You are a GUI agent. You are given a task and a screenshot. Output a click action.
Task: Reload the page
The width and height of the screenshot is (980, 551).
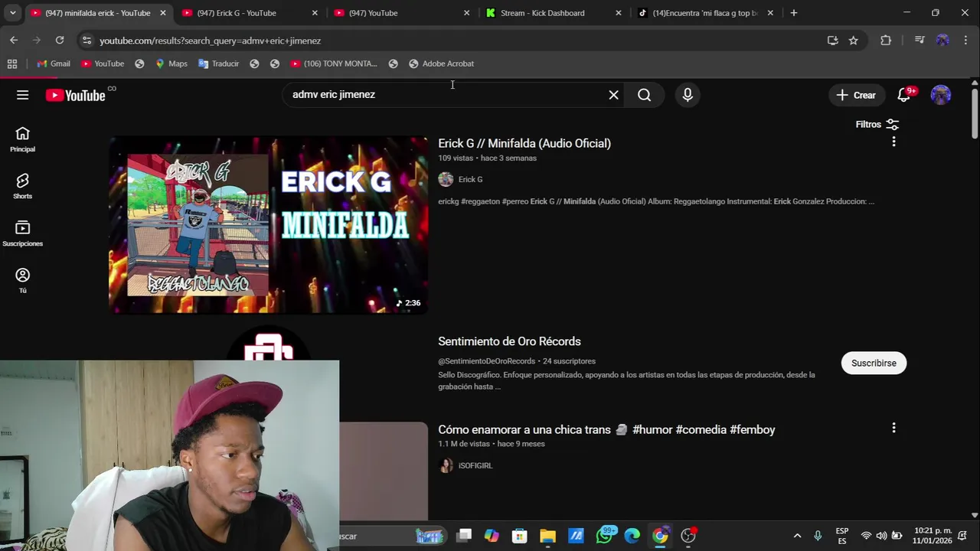click(60, 40)
